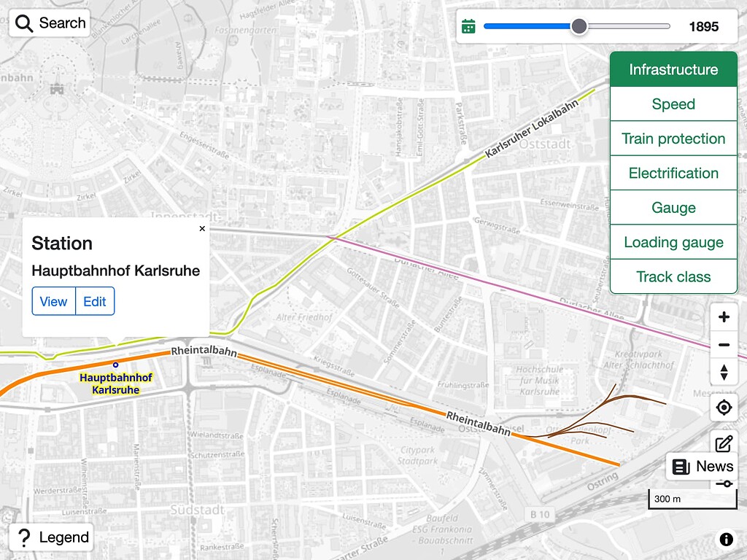Click View in the station popup
This screenshot has height=560, width=747.
[x=53, y=301]
